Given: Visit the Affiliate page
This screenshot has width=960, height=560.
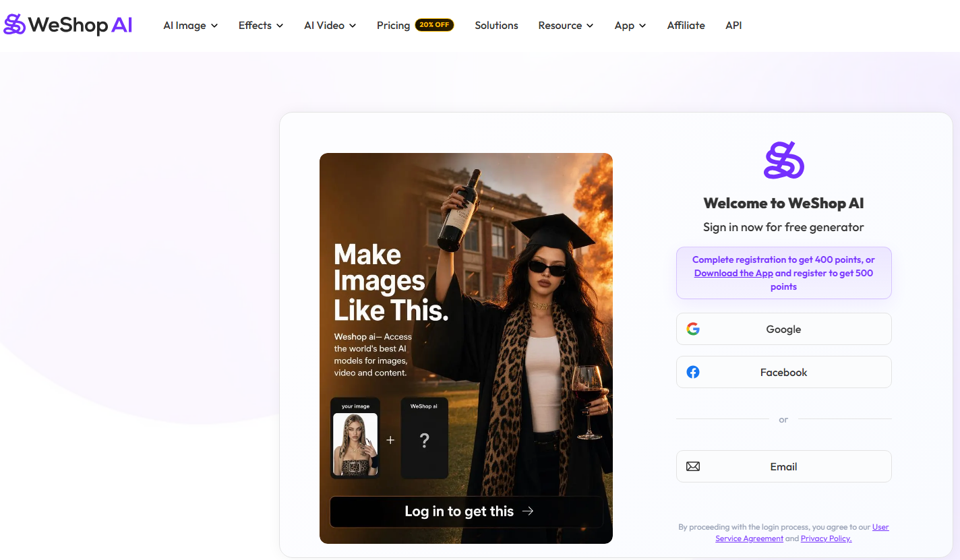Looking at the screenshot, I should (686, 26).
